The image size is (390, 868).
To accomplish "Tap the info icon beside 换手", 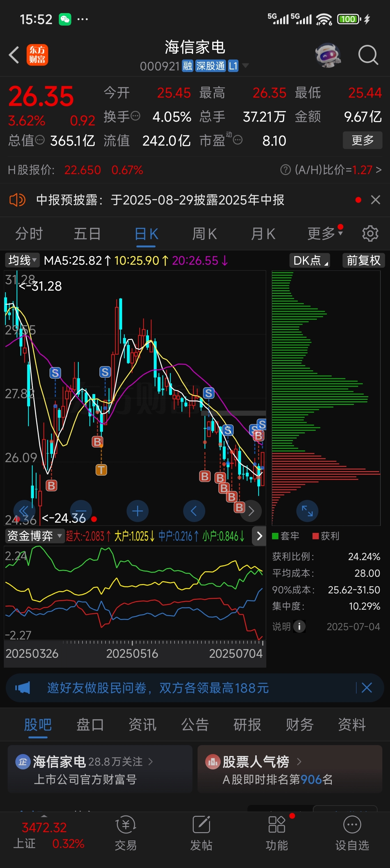I will click(x=135, y=116).
